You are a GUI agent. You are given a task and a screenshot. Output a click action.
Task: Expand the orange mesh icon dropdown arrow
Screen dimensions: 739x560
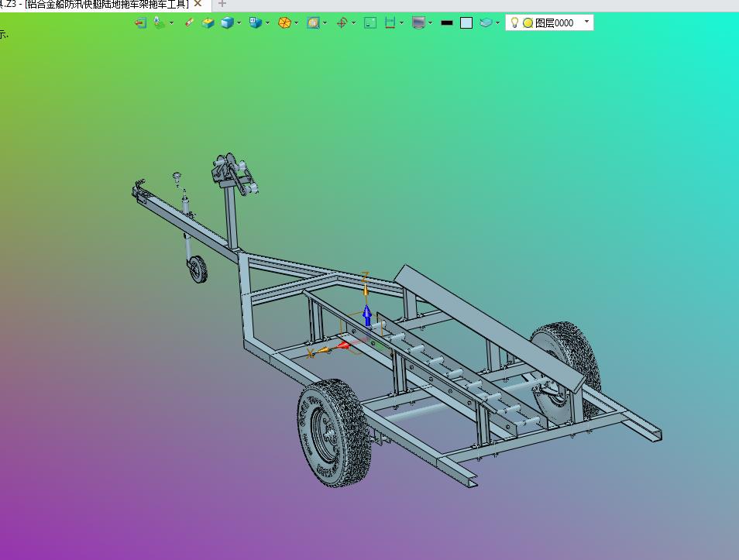[x=297, y=22]
